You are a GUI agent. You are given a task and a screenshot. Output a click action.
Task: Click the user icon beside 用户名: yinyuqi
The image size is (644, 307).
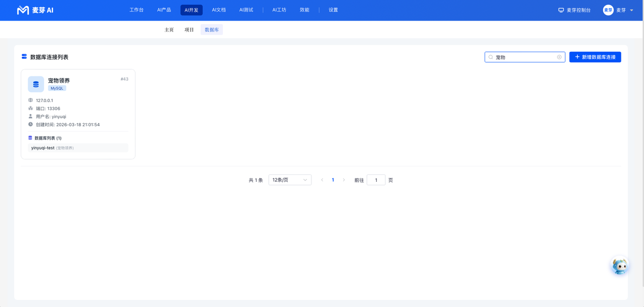coord(31,117)
